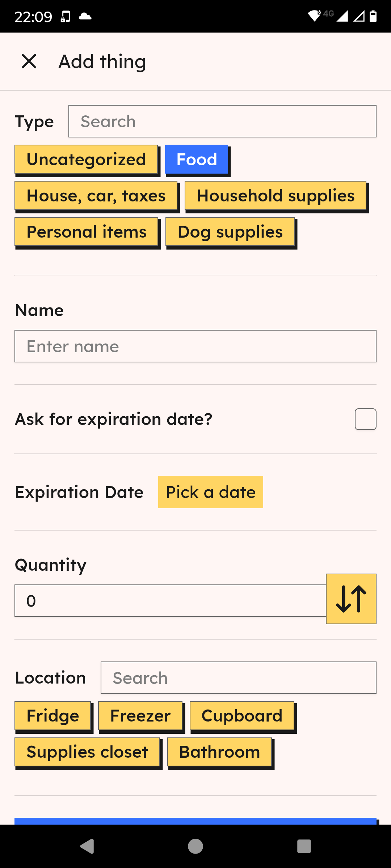Choose the House, car, taxes type
The image size is (391, 868).
pos(96,196)
